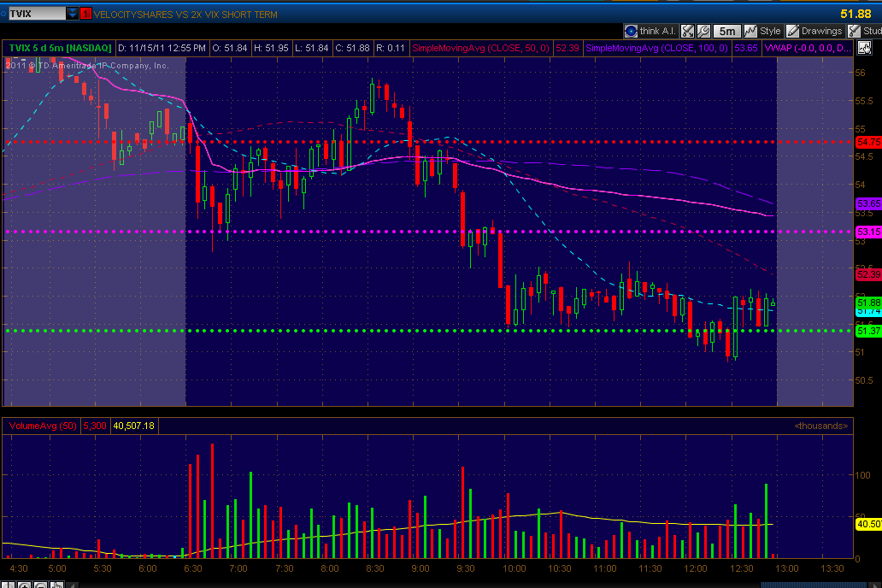Click the green 51.88 last price bubble
The image size is (882, 588).
pyautogui.click(x=868, y=303)
